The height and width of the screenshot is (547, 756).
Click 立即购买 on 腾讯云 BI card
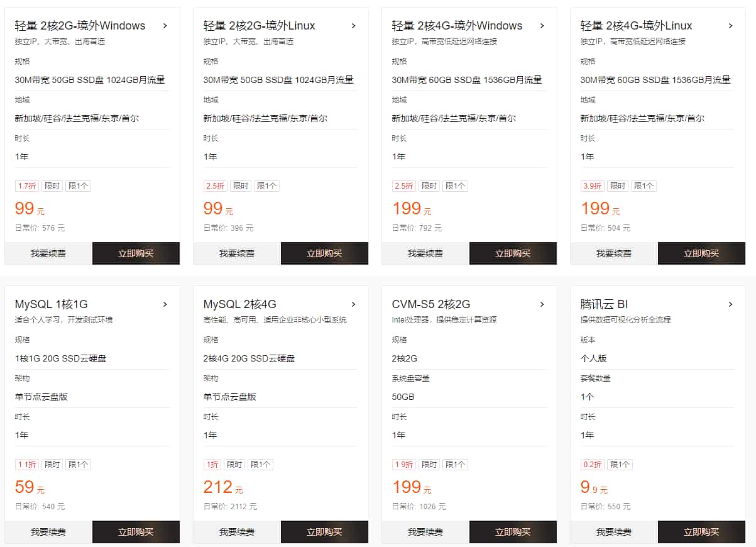pyautogui.click(x=701, y=532)
